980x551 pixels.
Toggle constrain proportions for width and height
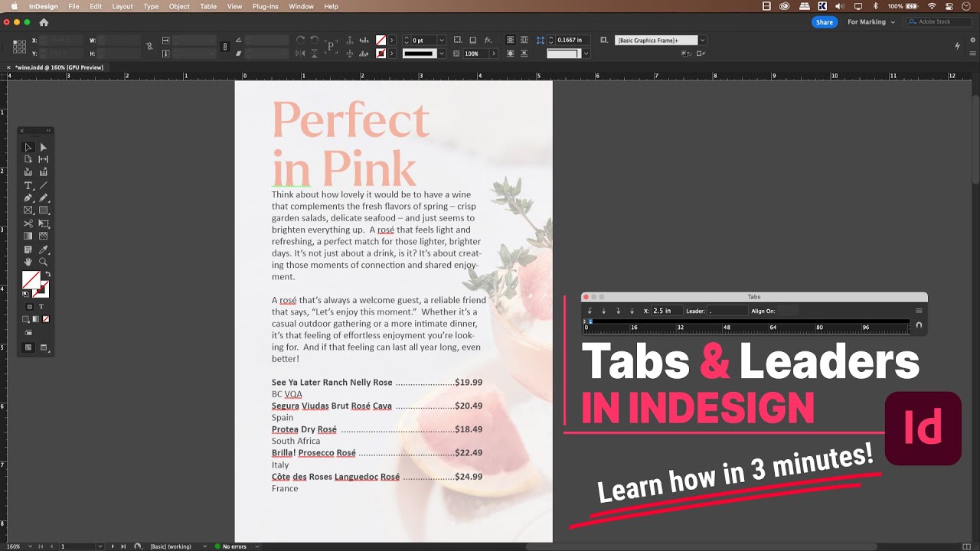tap(149, 47)
